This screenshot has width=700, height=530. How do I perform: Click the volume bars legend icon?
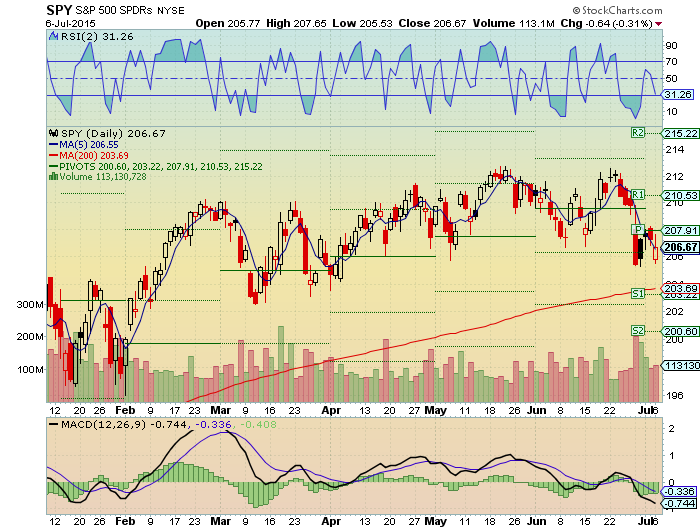point(53,176)
